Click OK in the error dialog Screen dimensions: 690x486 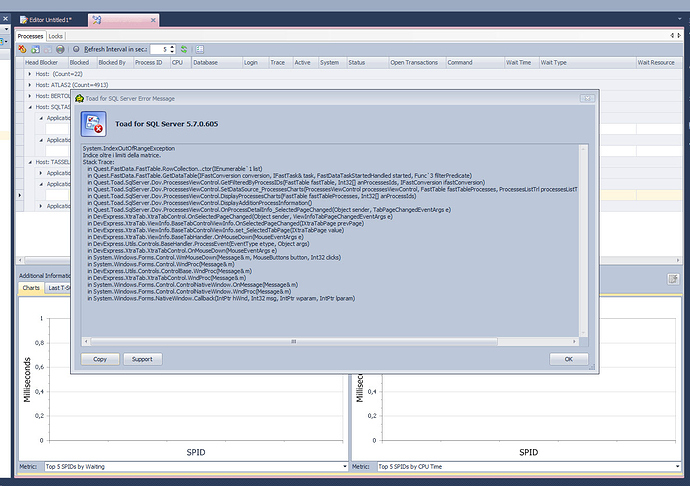569,359
